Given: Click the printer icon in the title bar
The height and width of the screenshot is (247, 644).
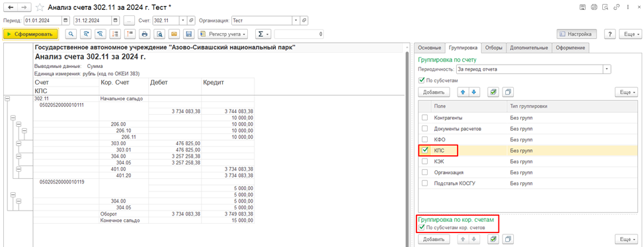Looking at the screenshot, I should pyautogui.click(x=594, y=7).
